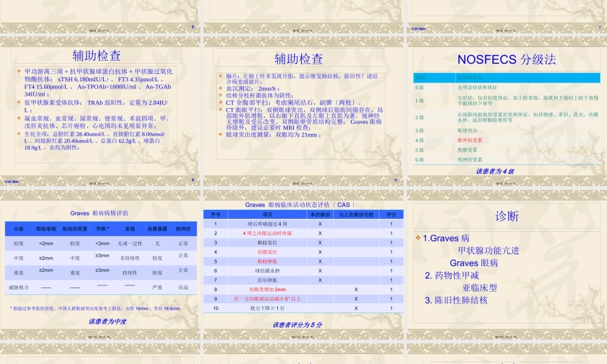Viewport: 607px width, 364px height.
Task: Click the 球结膜水肿 item
Action: pyautogui.click(x=267, y=271)
